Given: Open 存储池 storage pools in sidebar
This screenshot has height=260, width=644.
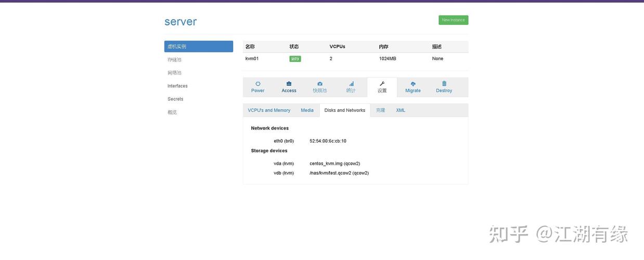Looking at the screenshot, I should pos(175,60).
